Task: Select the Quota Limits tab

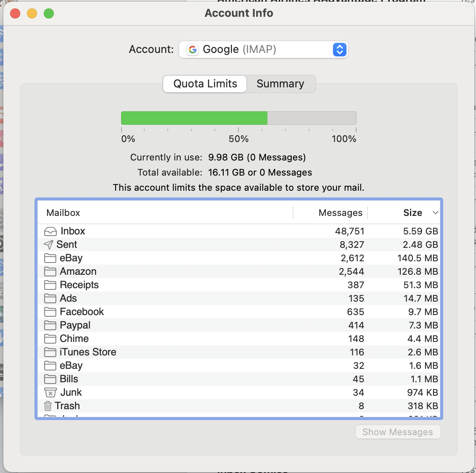Action: (205, 84)
